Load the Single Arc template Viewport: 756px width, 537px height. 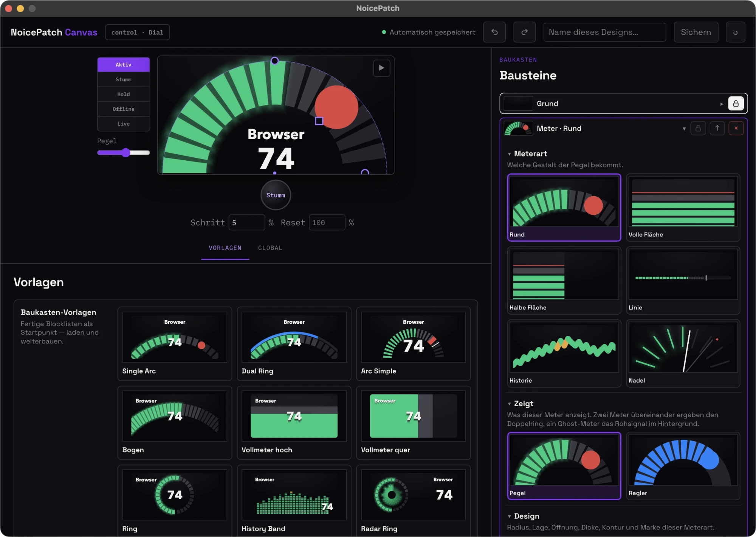click(x=175, y=344)
